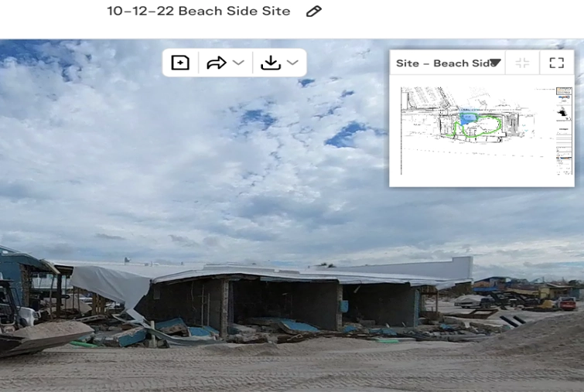Click the download icon
This screenshot has width=584, height=392.
[x=271, y=63]
